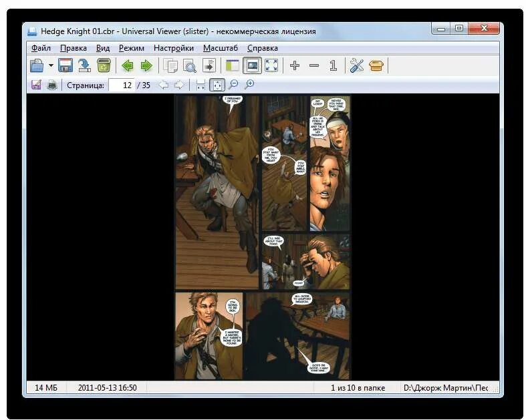
Task: Click the 14 МБ file size in status bar
Action: pyautogui.click(x=46, y=388)
